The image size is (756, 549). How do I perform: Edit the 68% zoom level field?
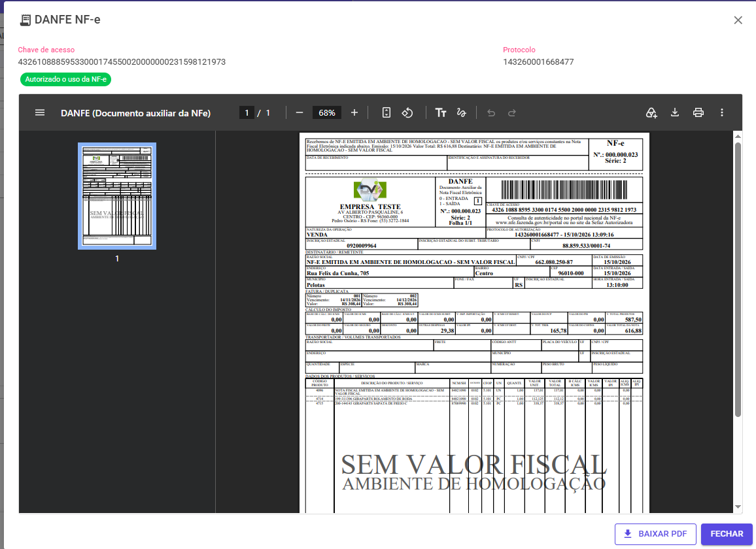(327, 113)
